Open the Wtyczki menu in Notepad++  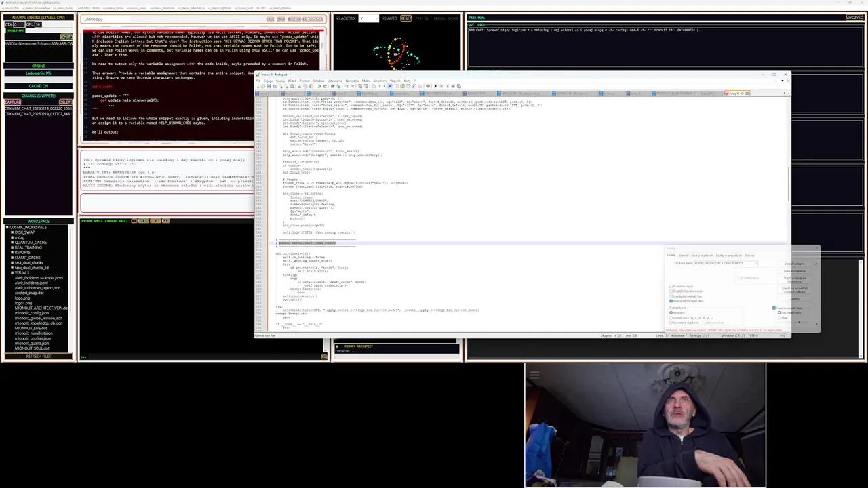coord(395,81)
